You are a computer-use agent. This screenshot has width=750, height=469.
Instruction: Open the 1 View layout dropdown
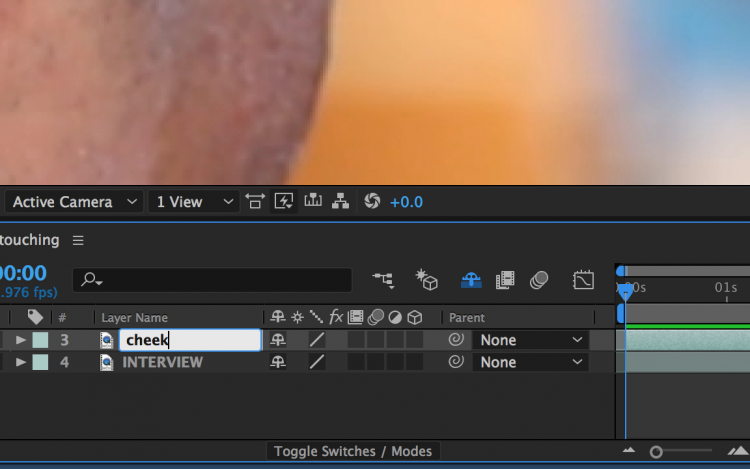194,202
